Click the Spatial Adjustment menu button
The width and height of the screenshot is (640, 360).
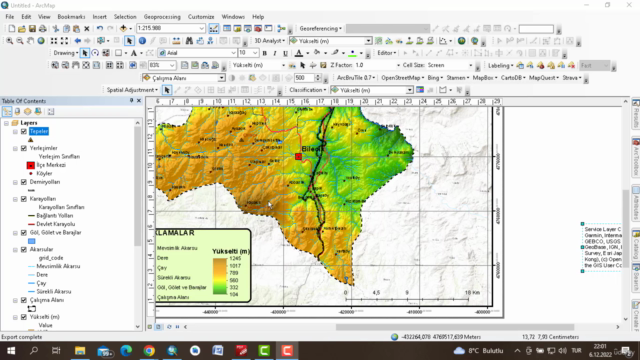pyautogui.click(x=132, y=90)
